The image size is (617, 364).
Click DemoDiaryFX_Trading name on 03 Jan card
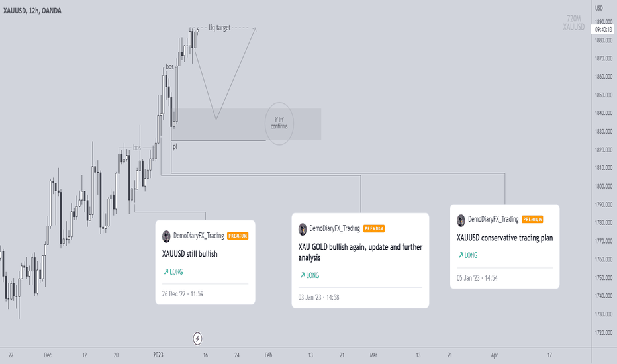[x=334, y=228]
